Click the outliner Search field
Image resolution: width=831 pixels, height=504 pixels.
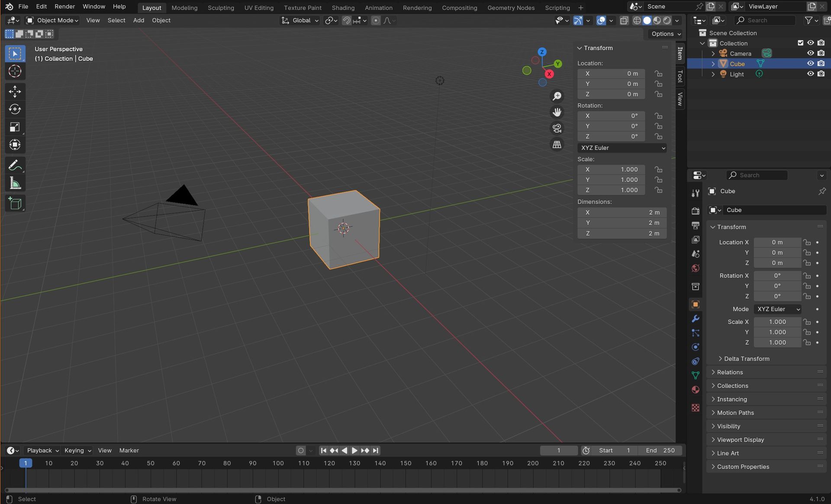point(765,20)
